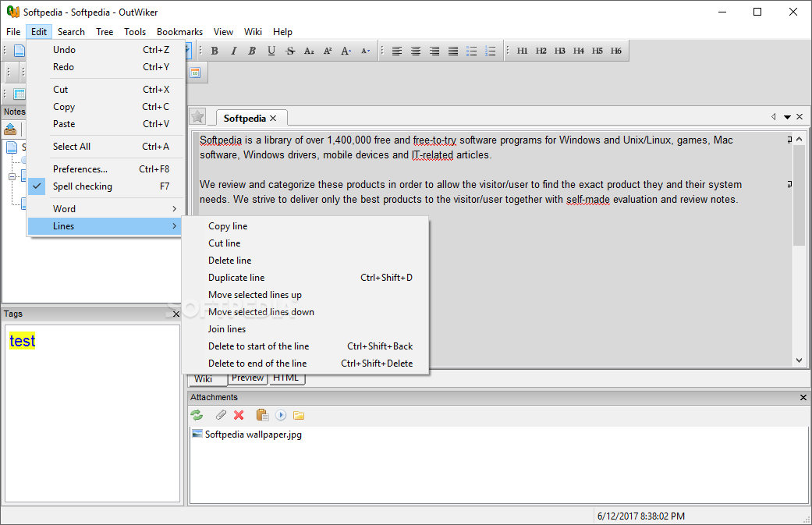This screenshot has height=525, width=812.
Task: Select Delete to end of the line
Action: click(x=305, y=364)
